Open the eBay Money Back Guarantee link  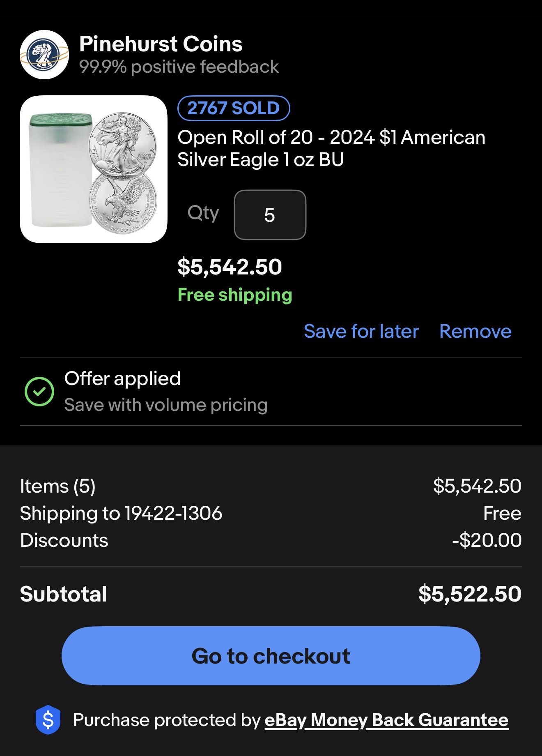[x=386, y=720]
